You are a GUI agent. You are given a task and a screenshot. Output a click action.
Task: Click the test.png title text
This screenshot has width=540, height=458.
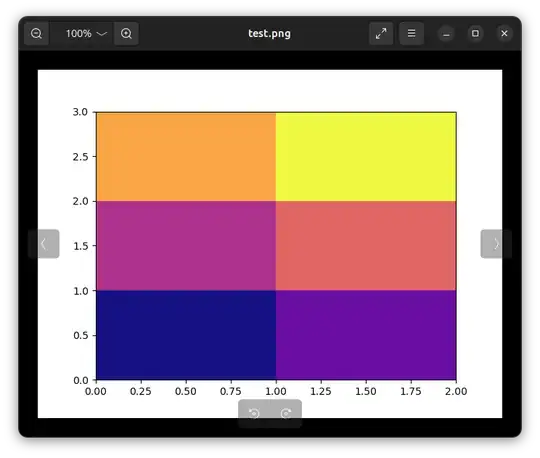pyautogui.click(x=269, y=33)
